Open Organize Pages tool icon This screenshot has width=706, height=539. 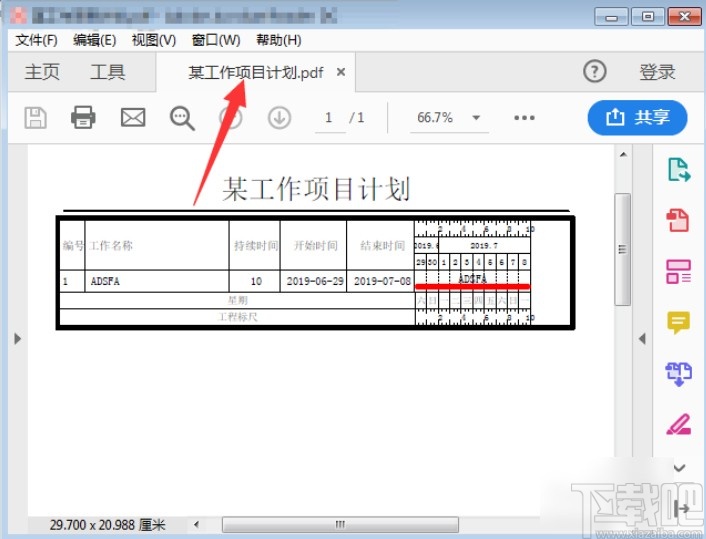678,374
